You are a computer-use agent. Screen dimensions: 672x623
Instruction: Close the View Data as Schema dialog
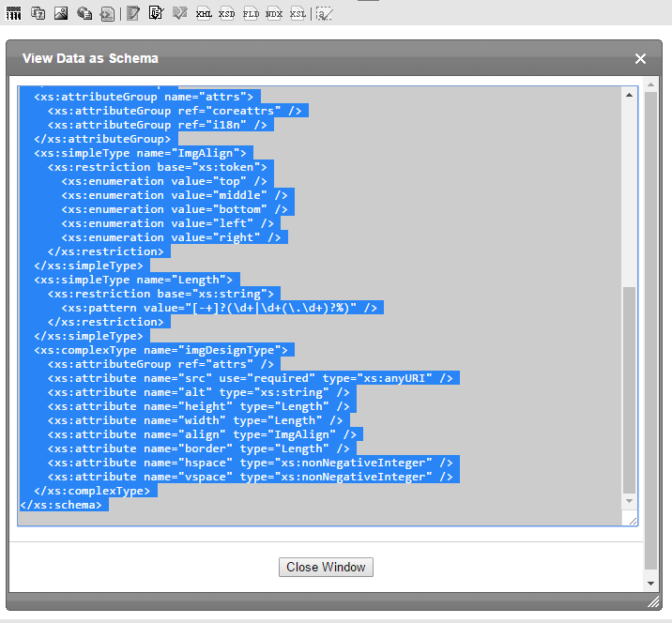pyautogui.click(x=640, y=59)
